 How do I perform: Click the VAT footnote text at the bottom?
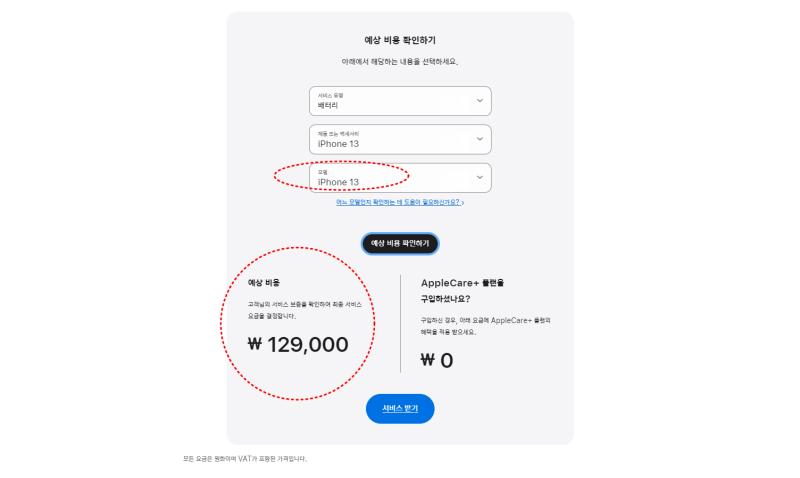pyautogui.click(x=245, y=459)
